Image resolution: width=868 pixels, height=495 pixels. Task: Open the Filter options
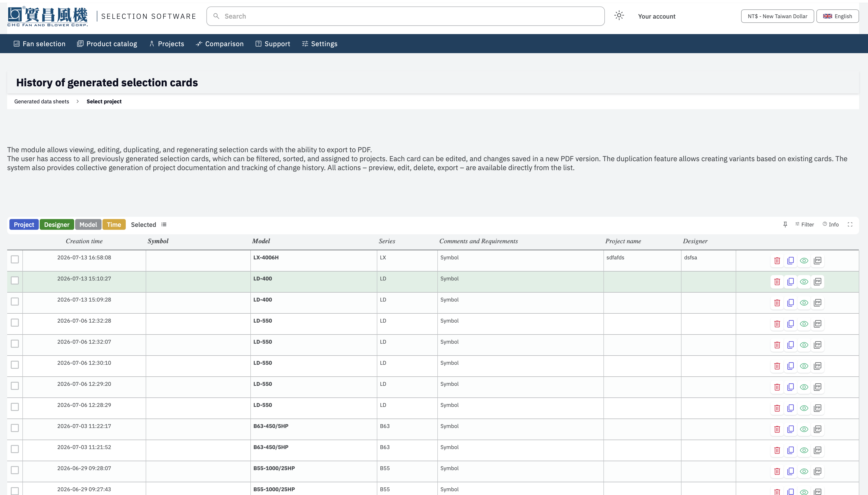pos(804,224)
